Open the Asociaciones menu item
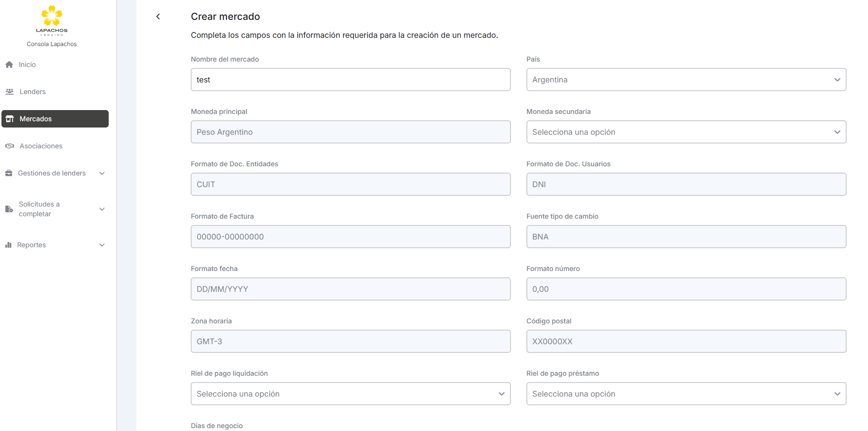 tap(41, 146)
